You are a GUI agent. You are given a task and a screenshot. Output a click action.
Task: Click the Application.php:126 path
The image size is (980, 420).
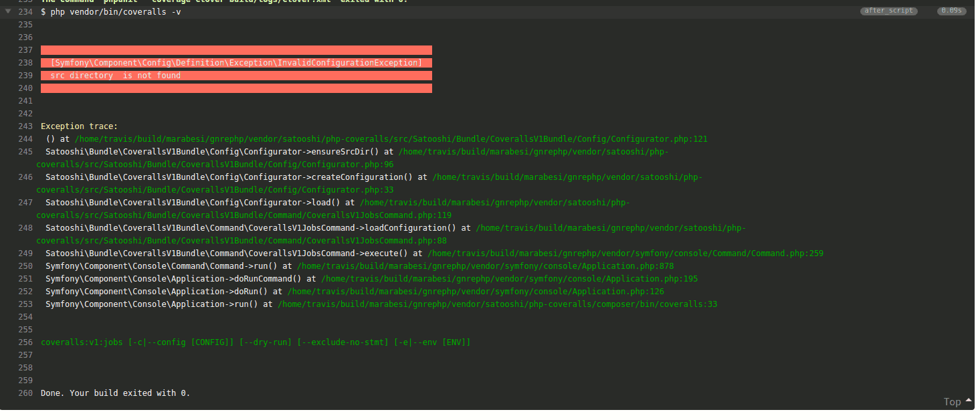476,292
